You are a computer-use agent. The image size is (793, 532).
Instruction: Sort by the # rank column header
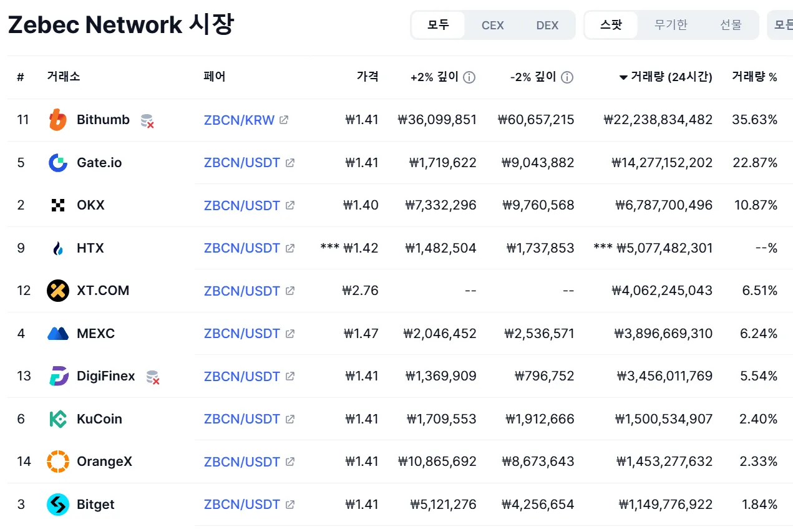pos(21,77)
